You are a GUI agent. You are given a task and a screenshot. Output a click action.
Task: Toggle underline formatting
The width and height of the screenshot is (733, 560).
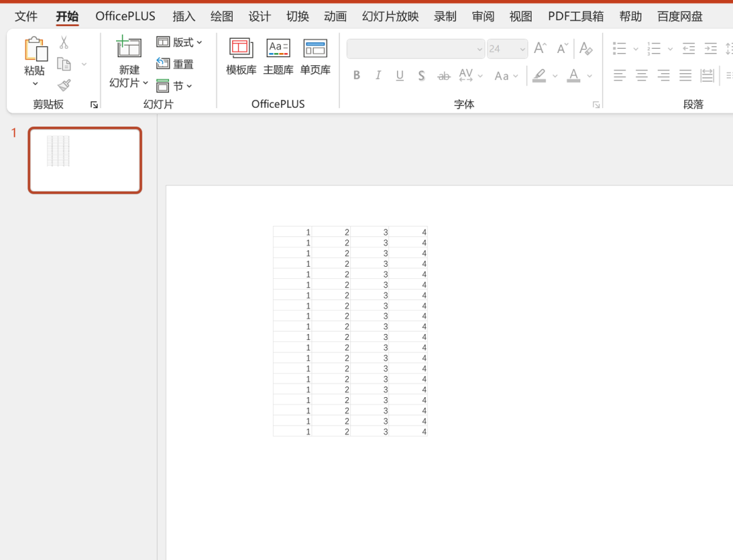pyautogui.click(x=400, y=75)
